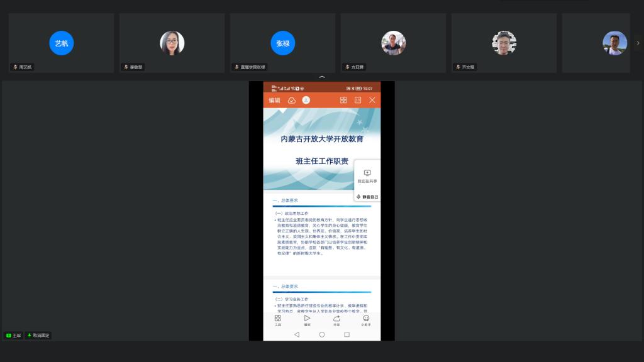Select the blue 张禄 avatar
Viewport: 644px width, 362px height.
282,43
